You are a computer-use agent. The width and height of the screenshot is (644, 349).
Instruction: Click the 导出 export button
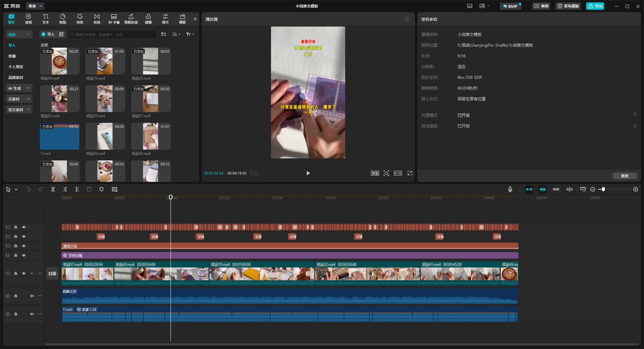coord(595,6)
